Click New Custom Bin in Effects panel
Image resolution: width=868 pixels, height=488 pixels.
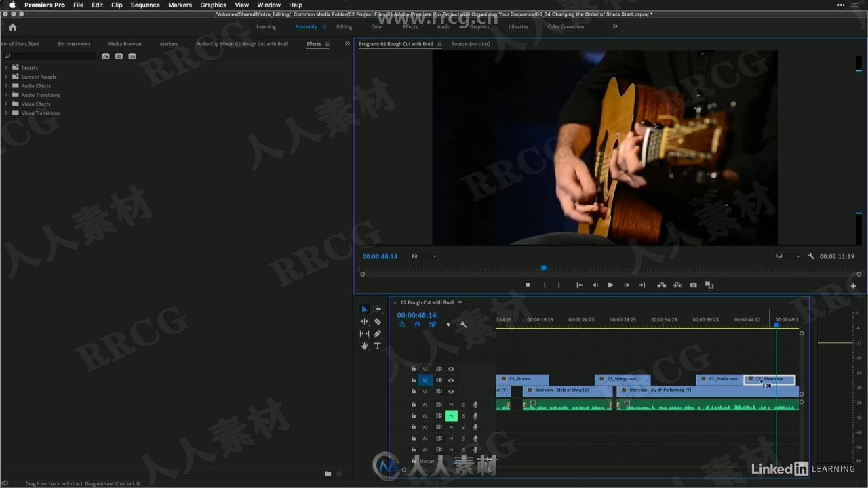(328, 474)
